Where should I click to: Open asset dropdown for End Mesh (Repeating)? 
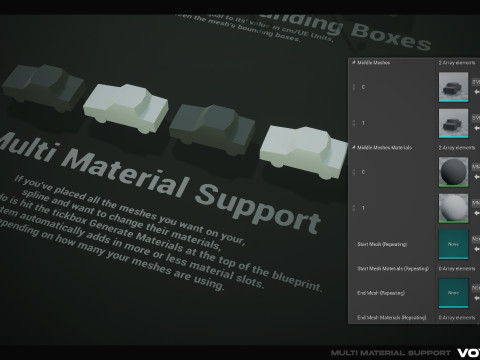[x=476, y=287]
